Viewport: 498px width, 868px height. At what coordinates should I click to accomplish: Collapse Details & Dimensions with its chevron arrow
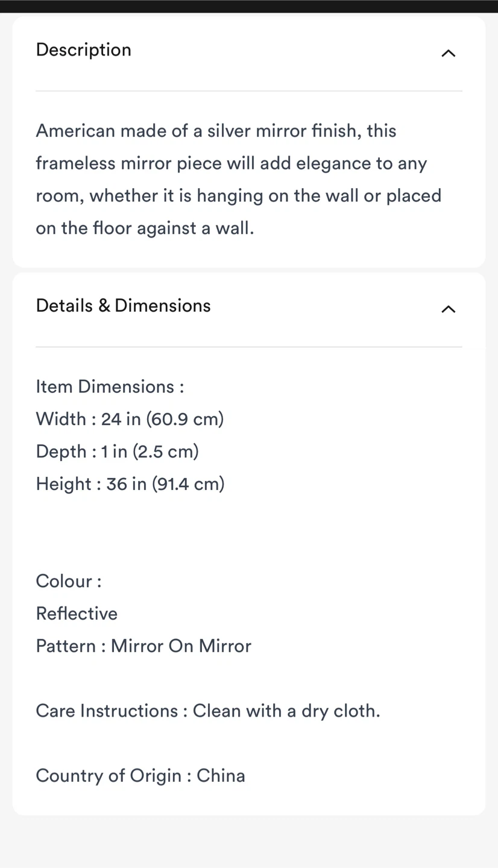(448, 309)
